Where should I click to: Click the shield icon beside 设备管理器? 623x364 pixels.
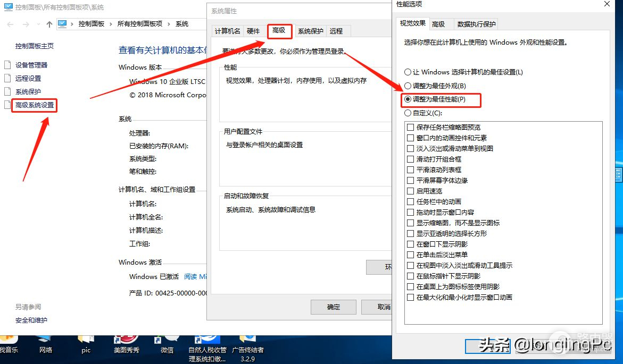[x=7, y=65]
